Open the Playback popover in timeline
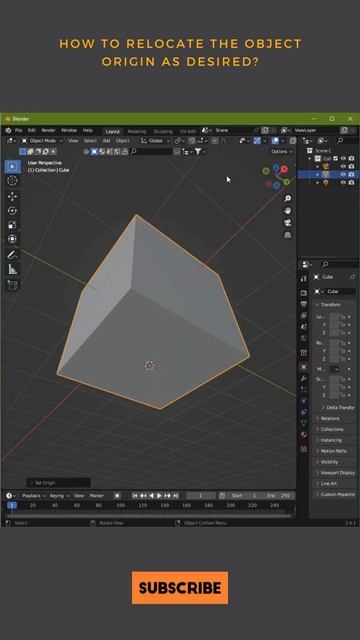This screenshot has width=360, height=640. (x=33, y=496)
